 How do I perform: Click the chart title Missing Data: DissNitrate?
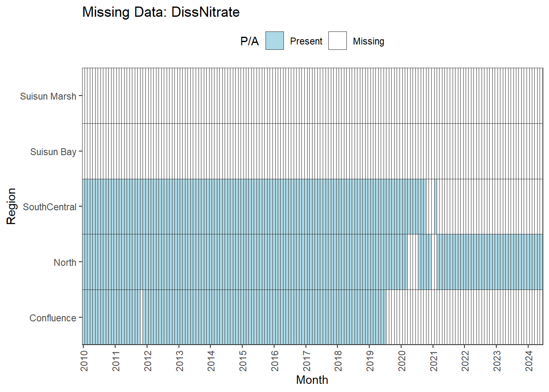(161, 12)
